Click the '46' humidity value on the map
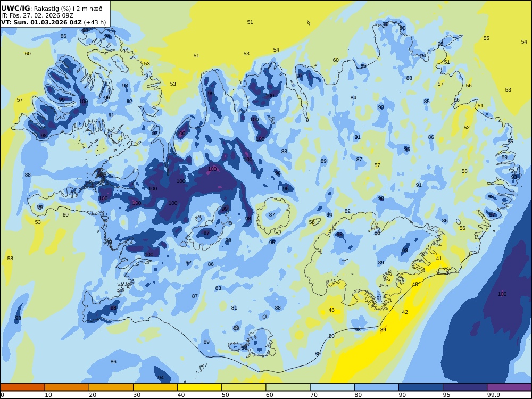This screenshot has width=532, height=399. click(x=331, y=310)
